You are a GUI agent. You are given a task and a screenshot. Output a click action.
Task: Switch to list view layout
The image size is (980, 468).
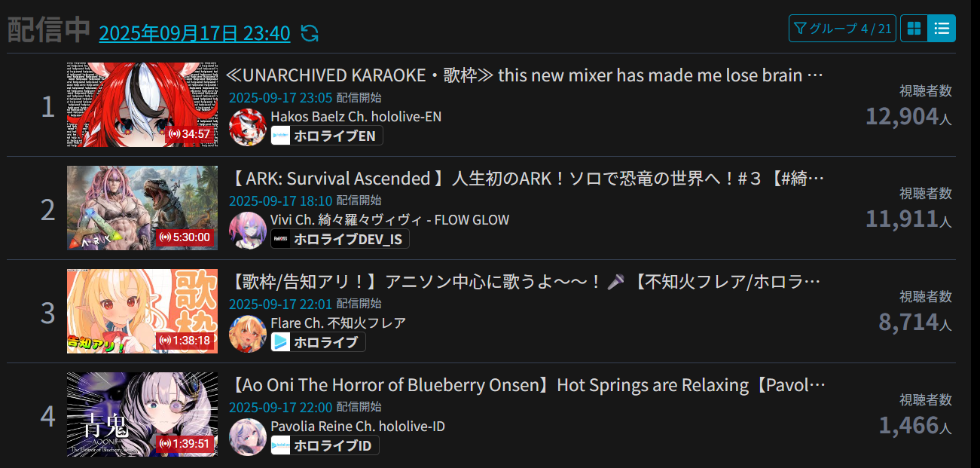tap(942, 29)
